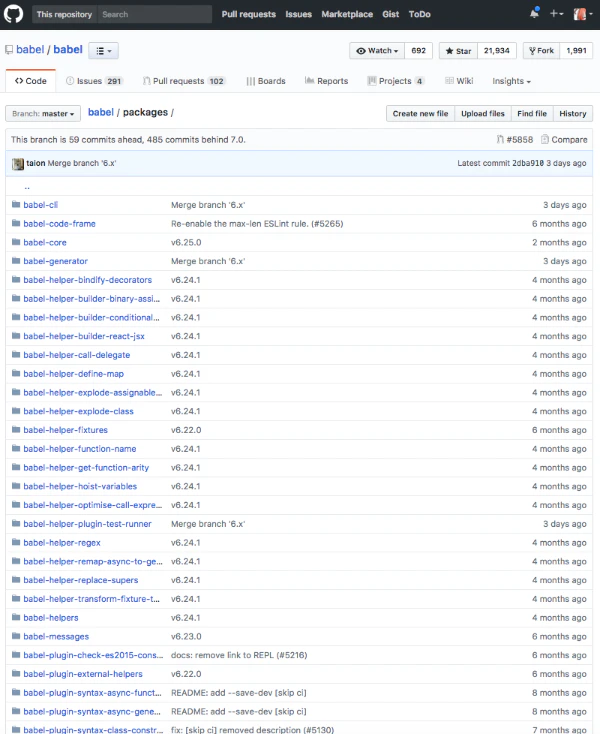The height and width of the screenshot is (734, 600).
Task: Open the list dropdown next to repo name
Action: point(103,51)
